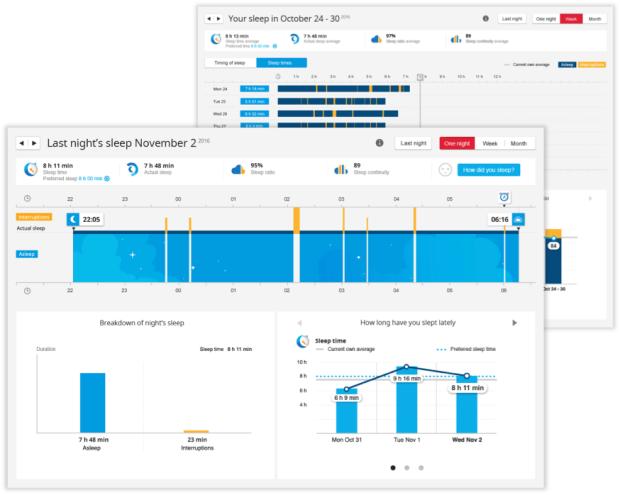The height and width of the screenshot is (495, 620).
Task: Click the Mon Oct 31 sleep bar
Action: tap(347, 411)
